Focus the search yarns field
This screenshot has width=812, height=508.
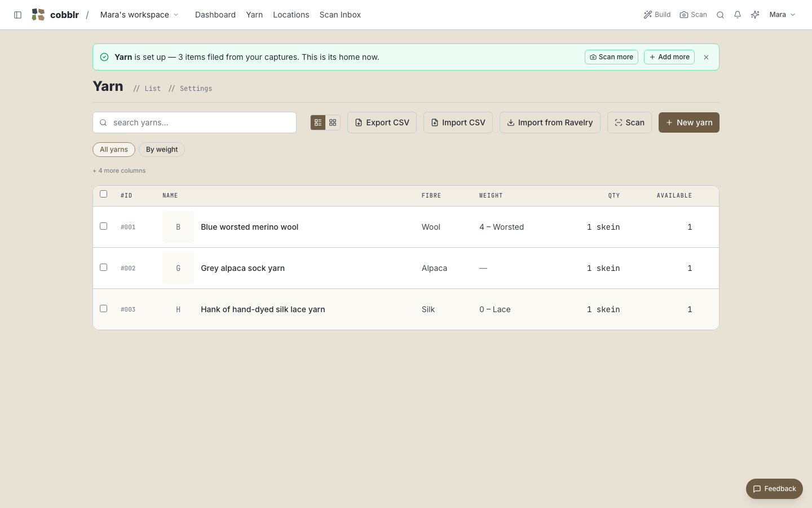click(x=195, y=122)
